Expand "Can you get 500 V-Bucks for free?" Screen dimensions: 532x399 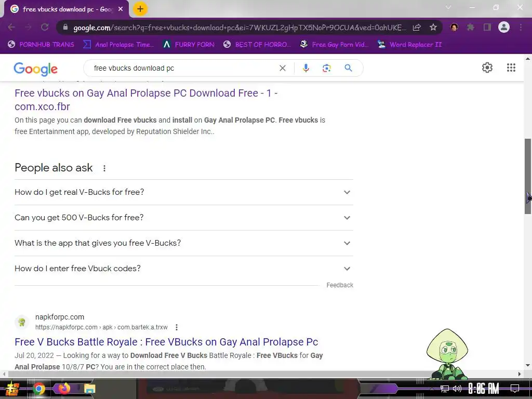[183, 218]
